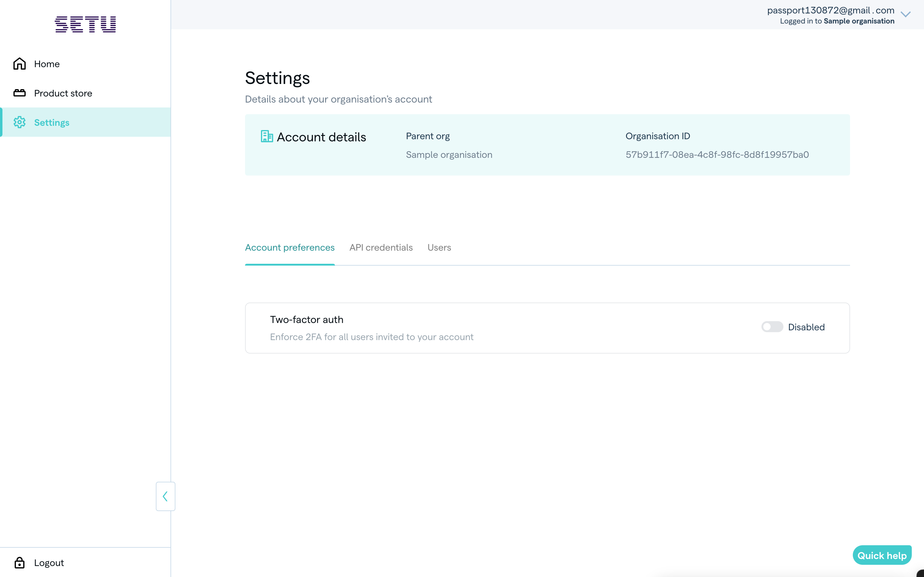Switch to the API credentials tab
This screenshot has width=924, height=577.
[381, 247]
